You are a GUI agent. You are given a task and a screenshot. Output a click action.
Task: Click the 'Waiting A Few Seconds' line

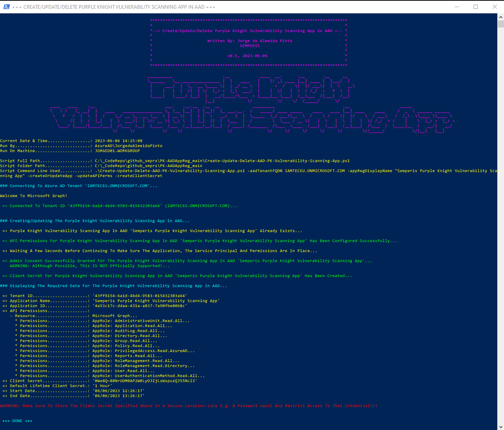coord(160,251)
